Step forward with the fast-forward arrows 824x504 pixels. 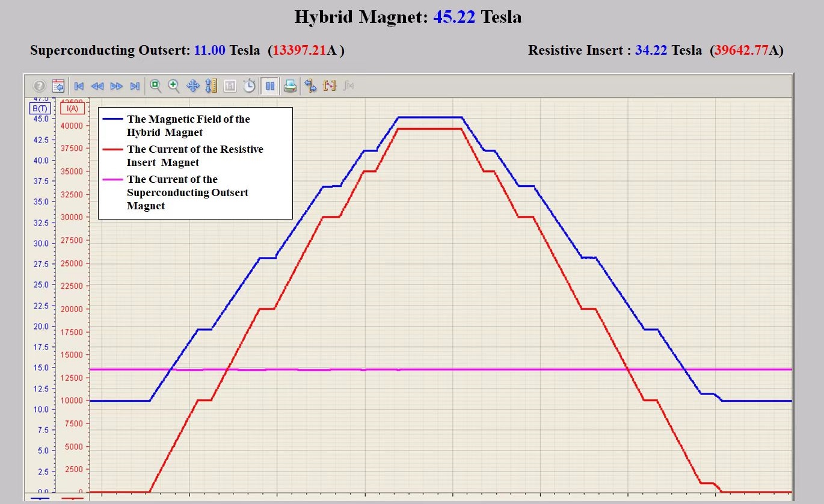click(116, 86)
